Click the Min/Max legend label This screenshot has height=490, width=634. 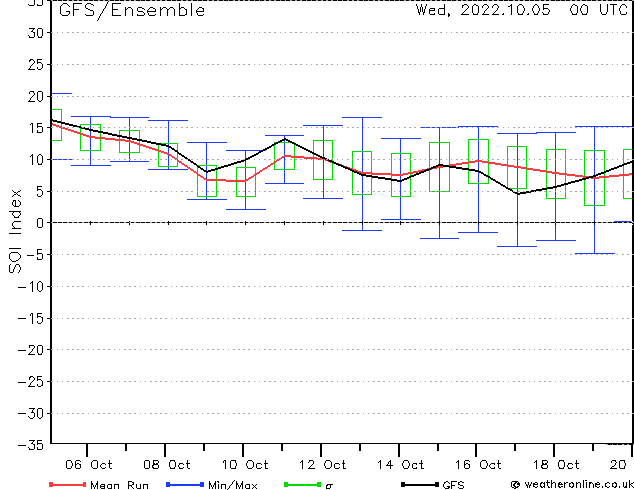[233, 485]
